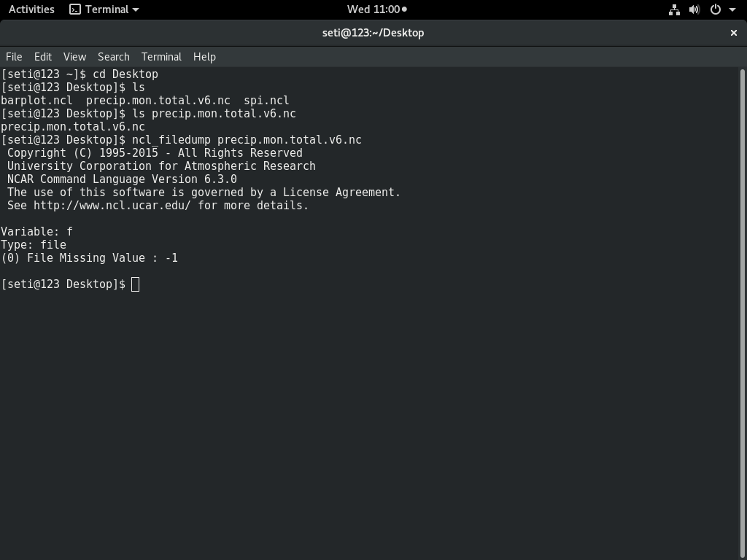Open the View menu
This screenshot has height=560, width=747.
point(74,57)
